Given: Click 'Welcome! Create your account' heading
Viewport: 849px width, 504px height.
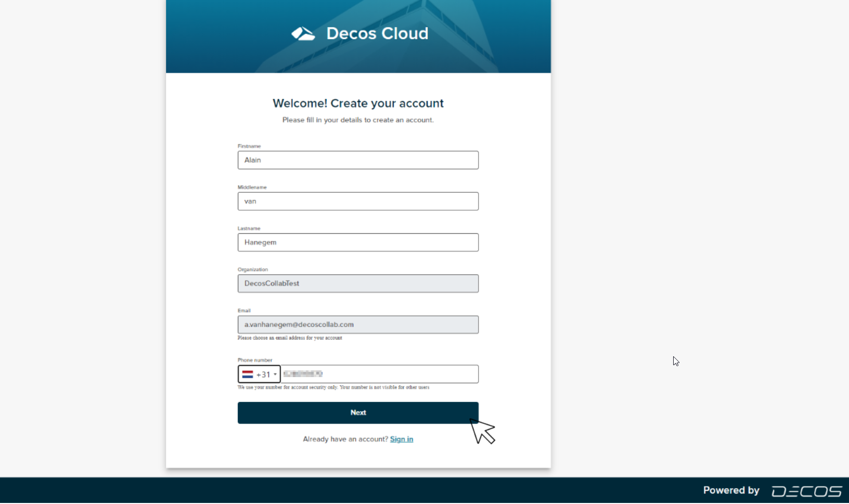Looking at the screenshot, I should click(x=358, y=104).
